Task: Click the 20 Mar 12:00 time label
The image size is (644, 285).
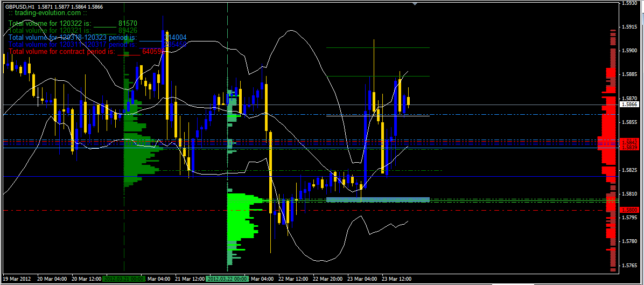Action: 87,279
